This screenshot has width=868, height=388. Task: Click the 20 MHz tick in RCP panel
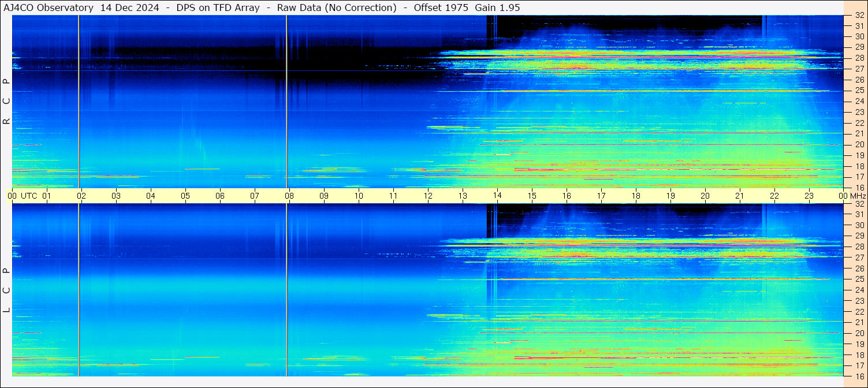(859, 144)
